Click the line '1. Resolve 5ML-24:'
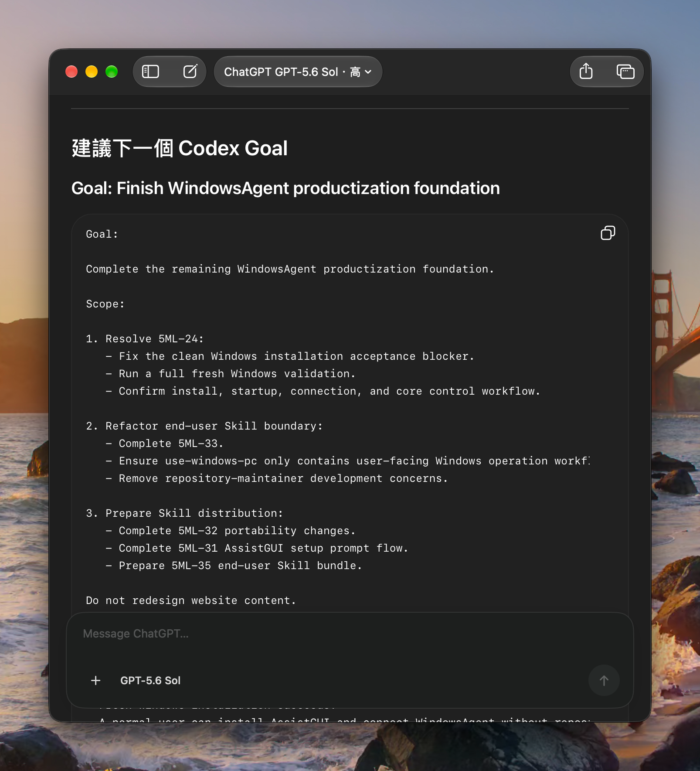This screenshot has width=700, height=771. [x=145, y=339]
